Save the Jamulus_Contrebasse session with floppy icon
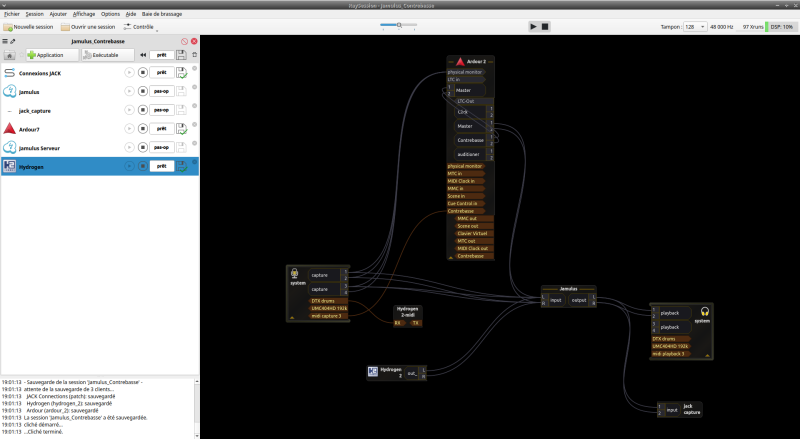The height and width of the screenshot is (439, 800). pos(179,55)
